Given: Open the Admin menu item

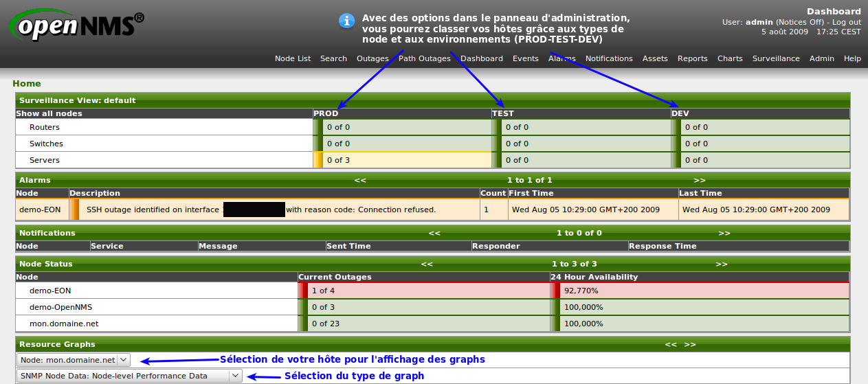Looking at the screenshot, I should (x=821, y=58).
